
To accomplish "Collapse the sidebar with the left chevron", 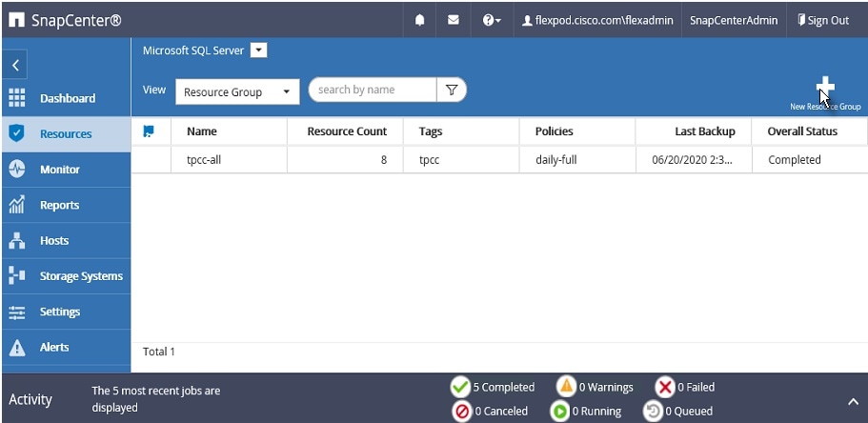I will [x=15, y=66].
